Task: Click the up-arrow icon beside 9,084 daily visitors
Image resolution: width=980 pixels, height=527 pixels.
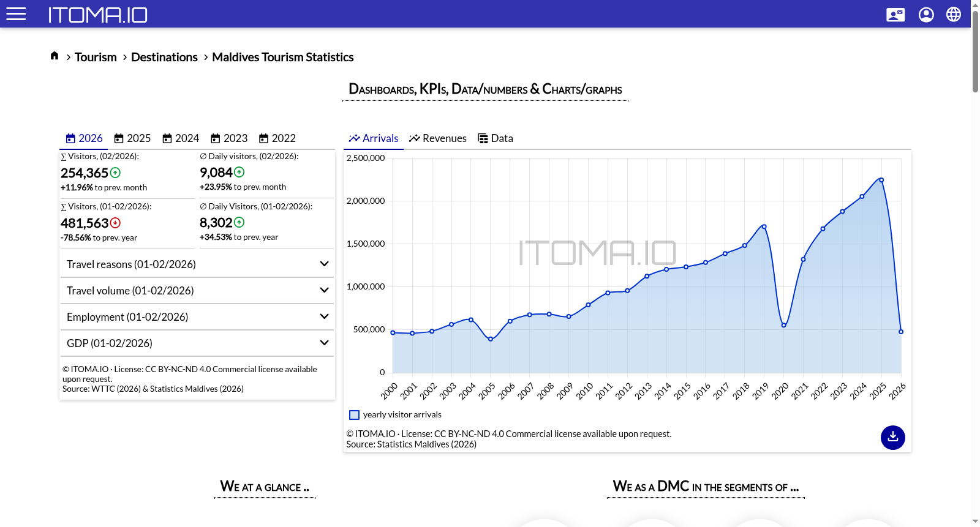Action: pos(239,172)
